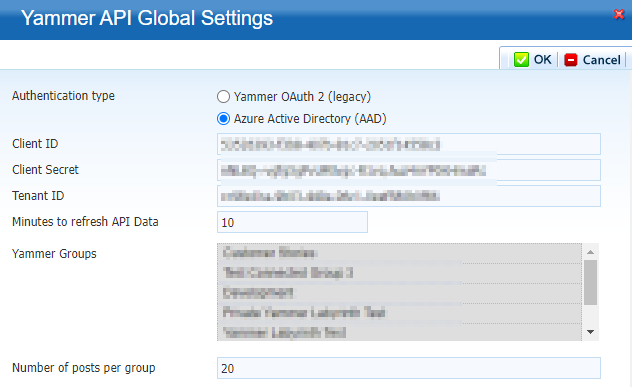Click the green checkmark icon beside OK
Screen dimensions: 632x387
tap(521, 60)
